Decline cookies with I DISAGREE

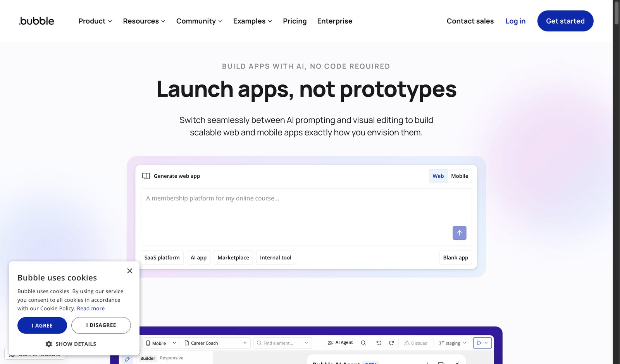(101, 325)
